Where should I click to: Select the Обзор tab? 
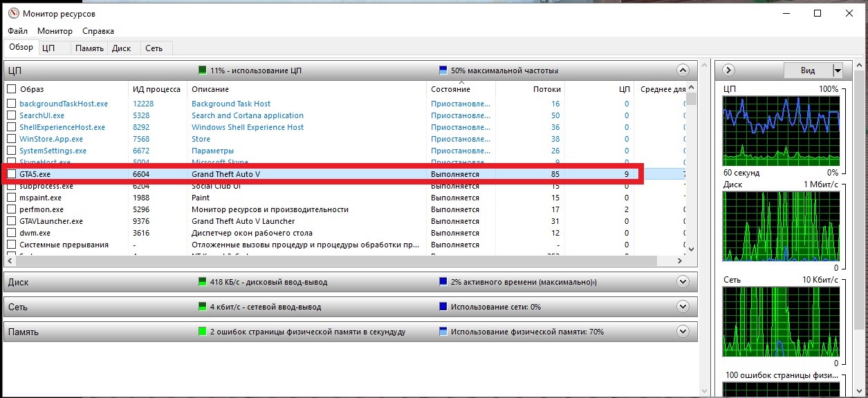tap(21, 47)
